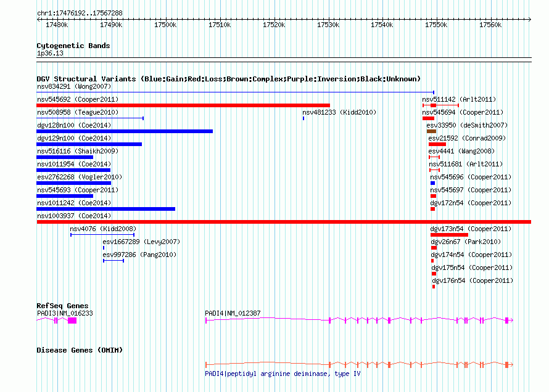Open the esv997286 (Pang2010) variant label
This screenshot has height=392, width=549.
(x=139, y=255)
